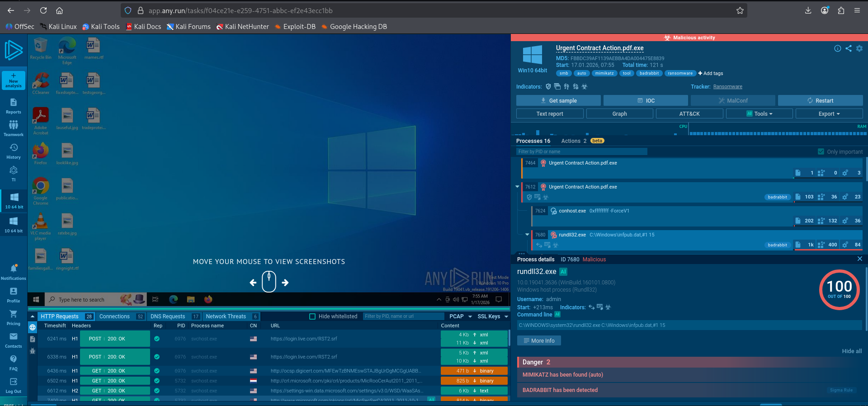Select the HTTP Requests tab
Viewport: 868px width, 406px height.
pos(66,316)
